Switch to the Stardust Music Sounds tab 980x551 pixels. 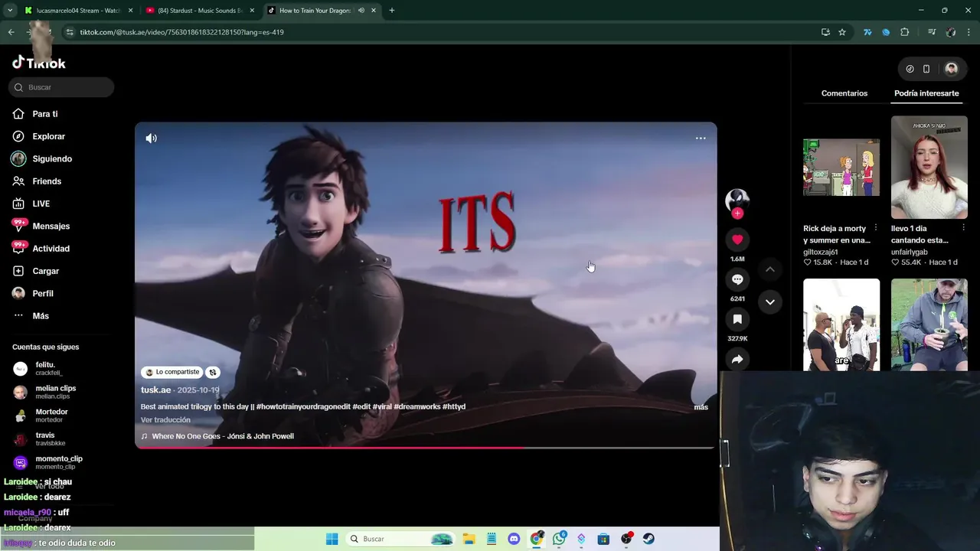pos(200,11)
